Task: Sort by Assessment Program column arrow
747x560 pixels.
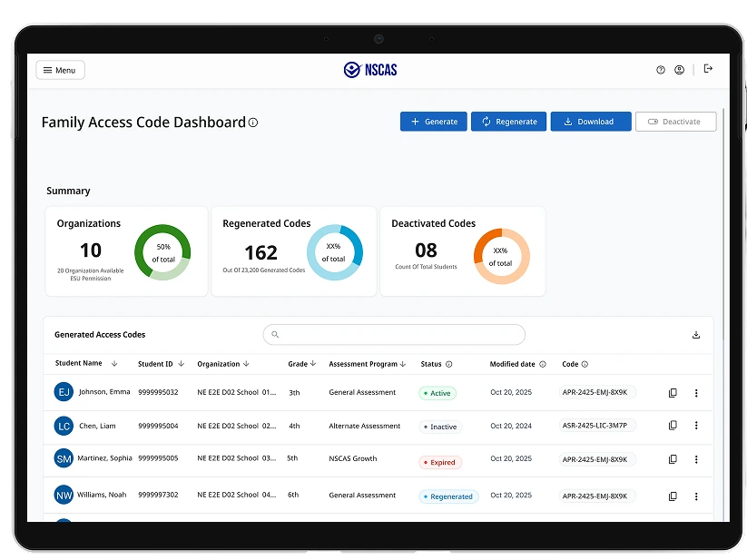Action: [403, 364]
